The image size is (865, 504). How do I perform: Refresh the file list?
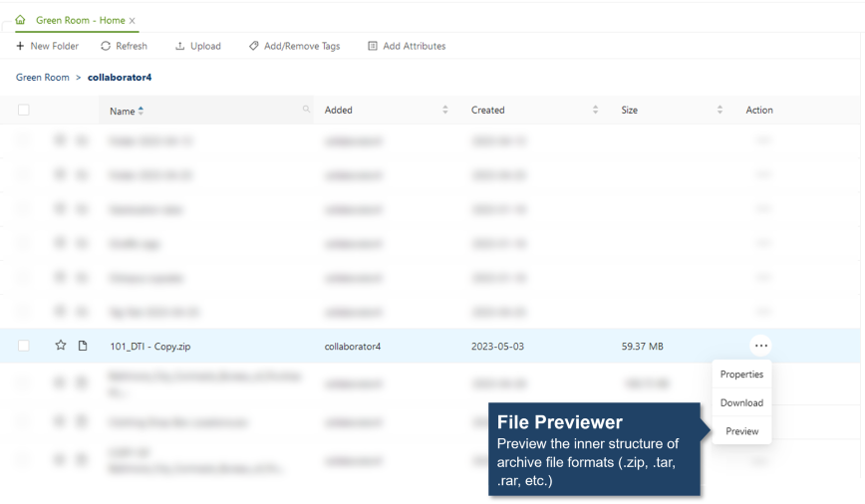pyautogui.click(x=125, y=46)
